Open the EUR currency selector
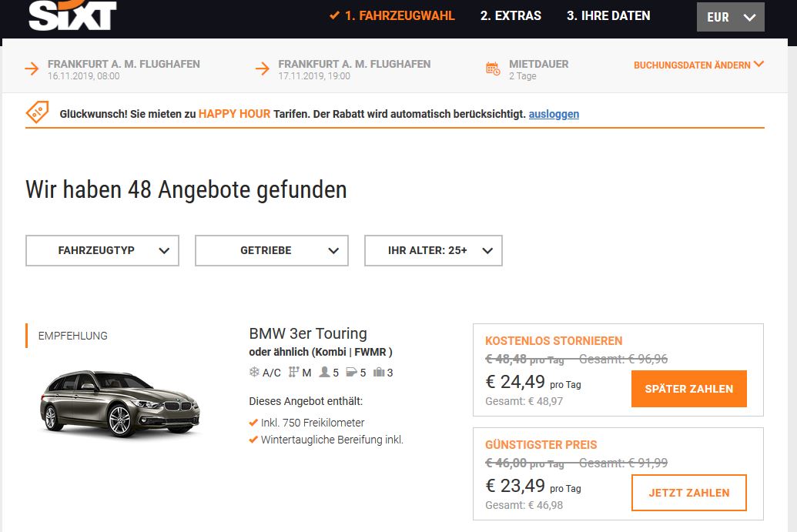 tap(730, 16)
